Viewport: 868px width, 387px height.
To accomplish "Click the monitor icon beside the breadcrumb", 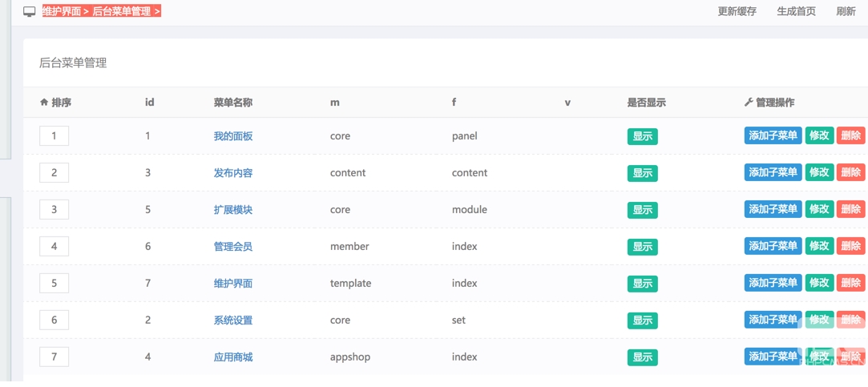I will [29, 12].
